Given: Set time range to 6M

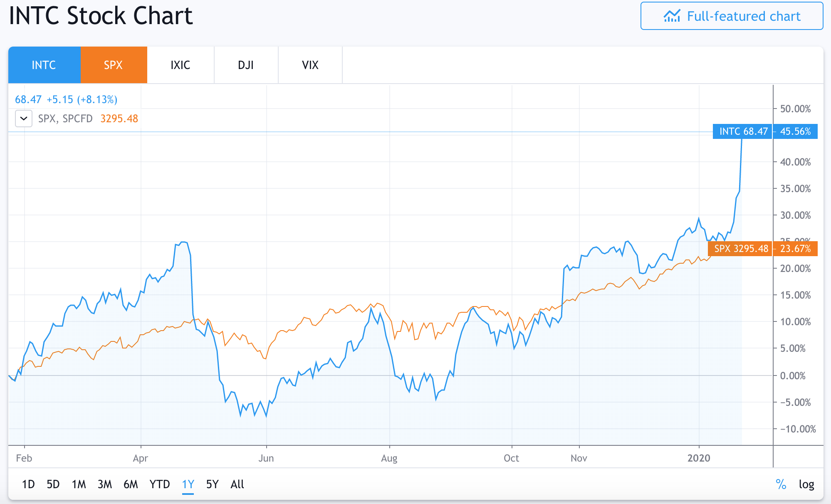Looking at the screenshot, I should pyautogui.click(x=131, y=484).
